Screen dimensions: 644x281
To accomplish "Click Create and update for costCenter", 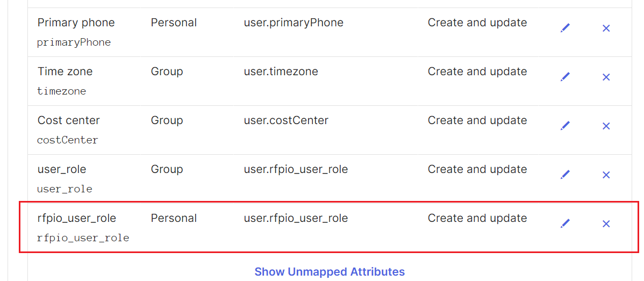I will (x=477, y=120).
